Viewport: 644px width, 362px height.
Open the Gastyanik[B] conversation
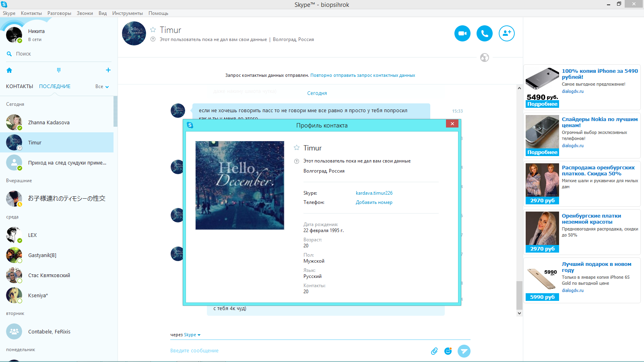tap(57, 255)
